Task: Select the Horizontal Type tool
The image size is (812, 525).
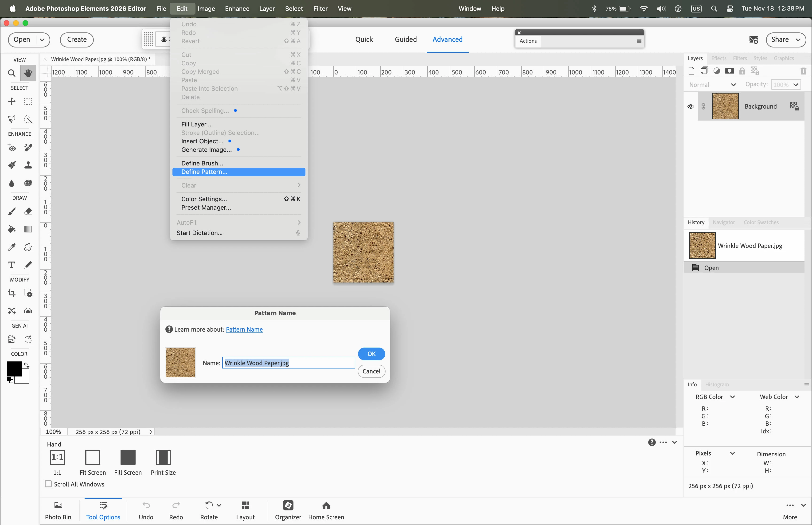Action: point(12,265)
